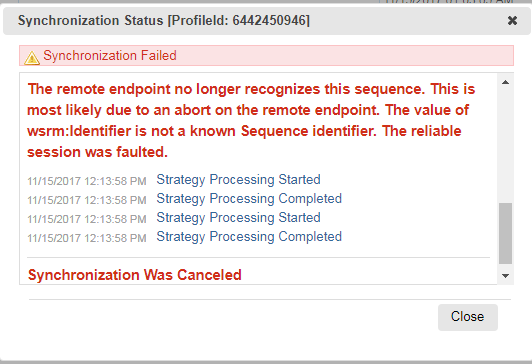Image resolution: width=532 pixels, height=364 pixels.
Task: Click the red remote endpoint error message
Action: point(251,120)
